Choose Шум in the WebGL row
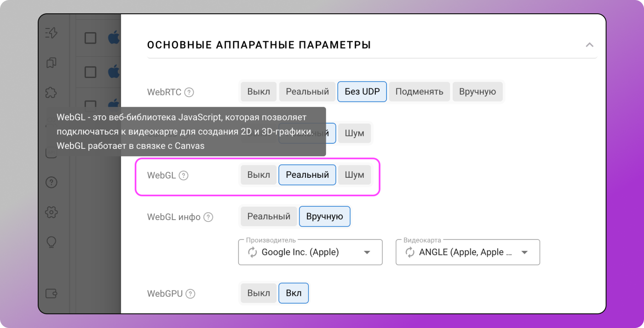This screenshot has height=328, width=644. tap(354, 175)
